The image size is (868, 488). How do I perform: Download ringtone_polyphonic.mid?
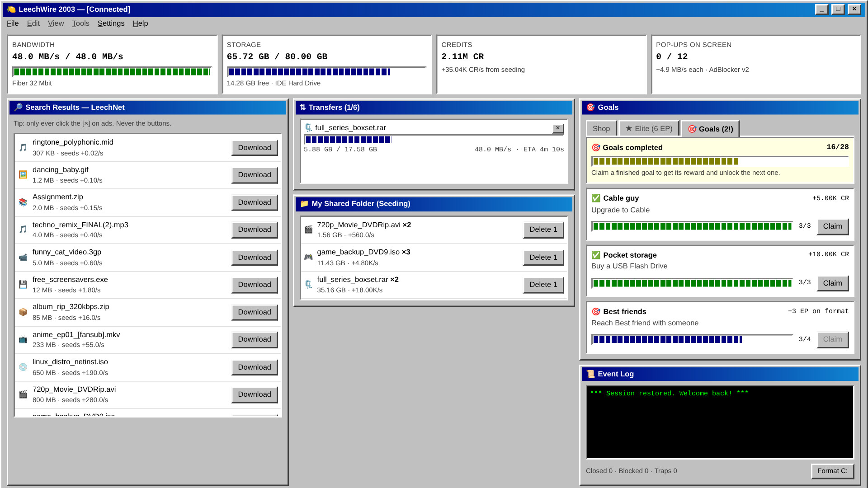(x=255, y=148)
